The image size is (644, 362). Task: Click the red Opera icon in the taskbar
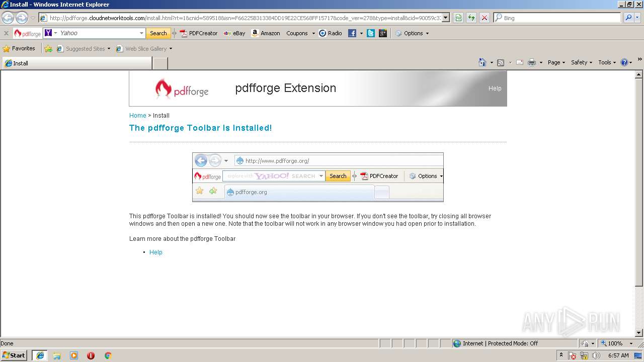click(91, 355)
